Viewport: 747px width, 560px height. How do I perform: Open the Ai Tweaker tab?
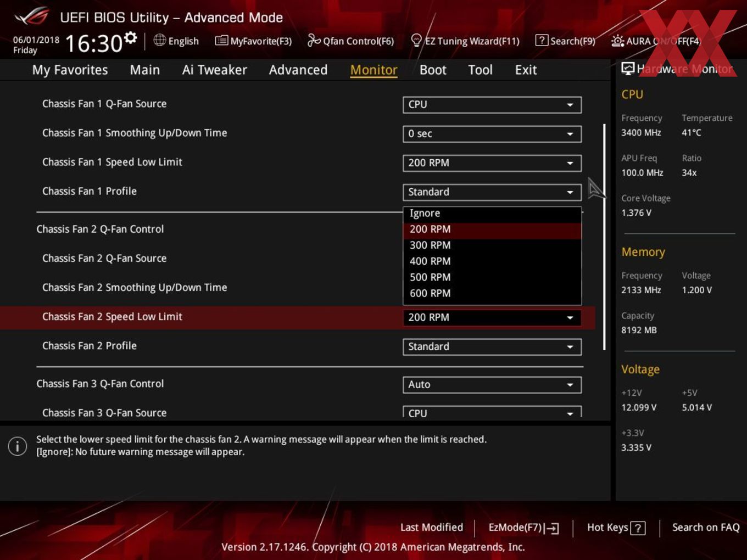click(214, 70)
